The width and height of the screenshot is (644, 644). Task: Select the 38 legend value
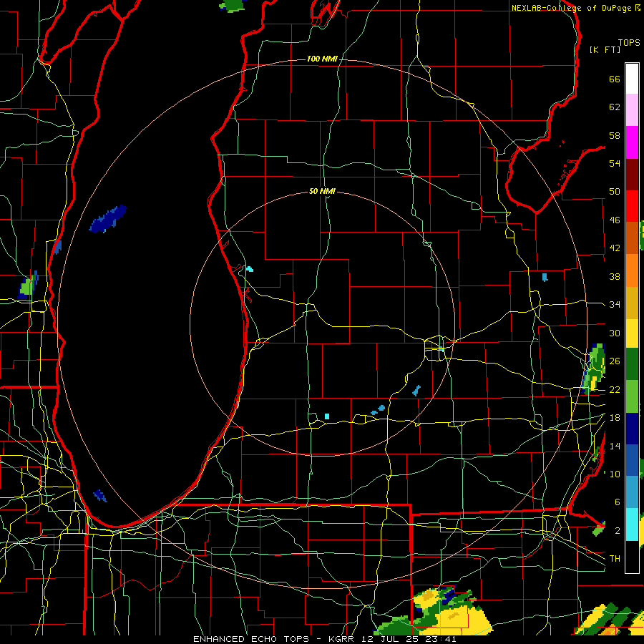coord(615,276)
